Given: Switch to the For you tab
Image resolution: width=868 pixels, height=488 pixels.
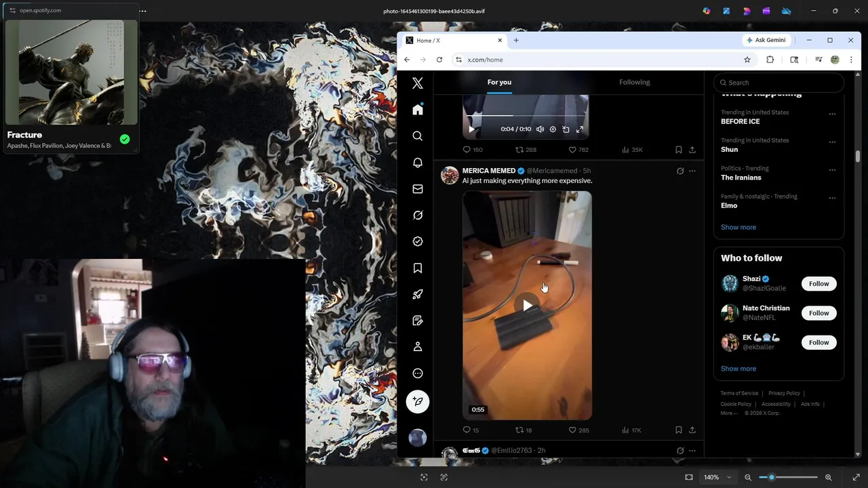Looking at the screenshot, I should (499, 82).
